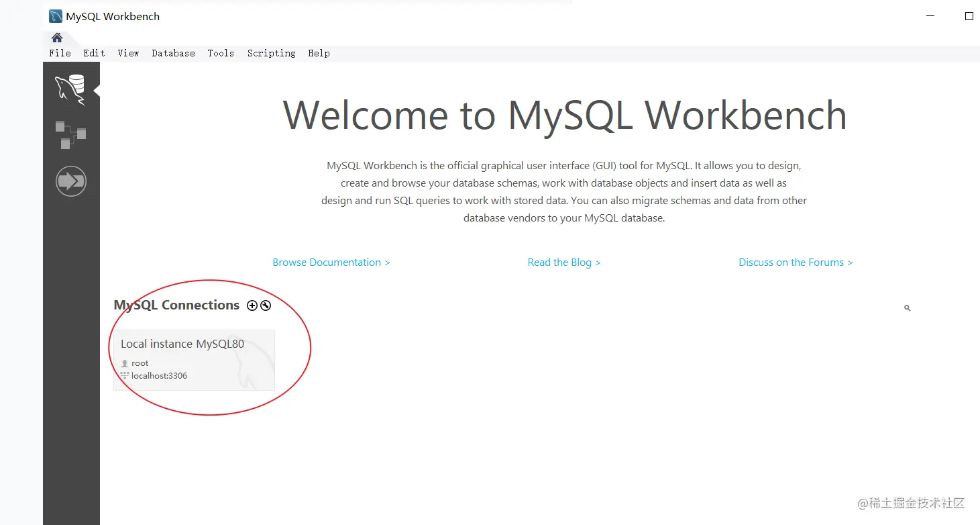Click the MySQL Workbench title bar app icon
This screenshot has width=980, height=525.
[x=56, y=16]
